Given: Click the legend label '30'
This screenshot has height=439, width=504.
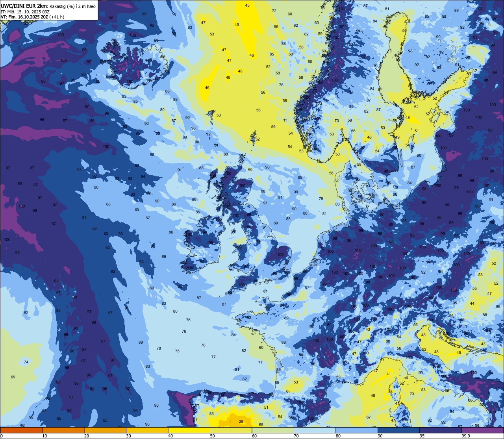Looking at the screenshot, I should [128, 436].
